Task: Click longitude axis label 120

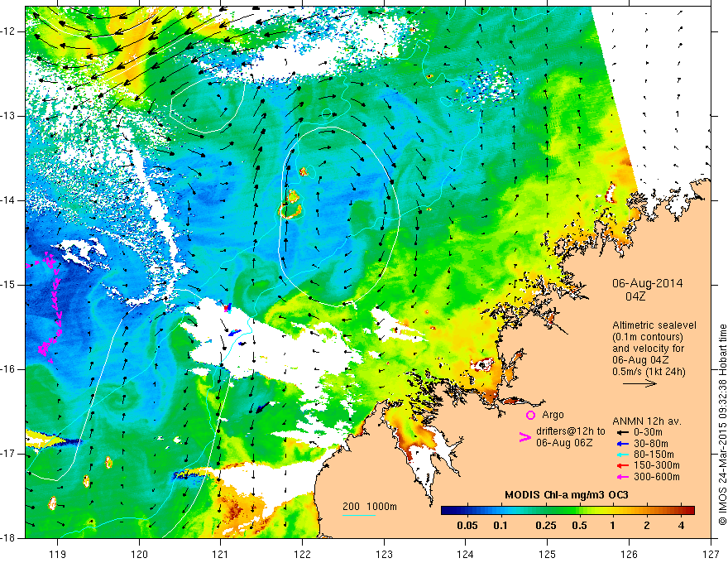Action: [x=139, y=555]
